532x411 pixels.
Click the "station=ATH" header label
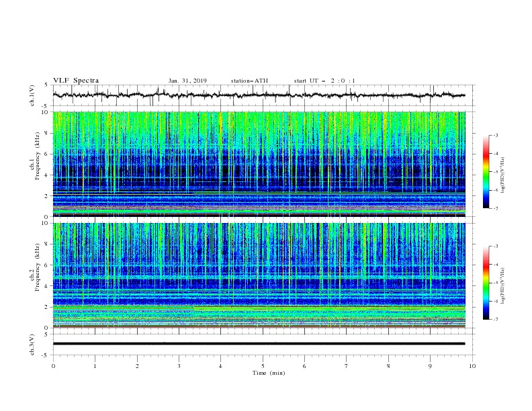pos(249,81)
